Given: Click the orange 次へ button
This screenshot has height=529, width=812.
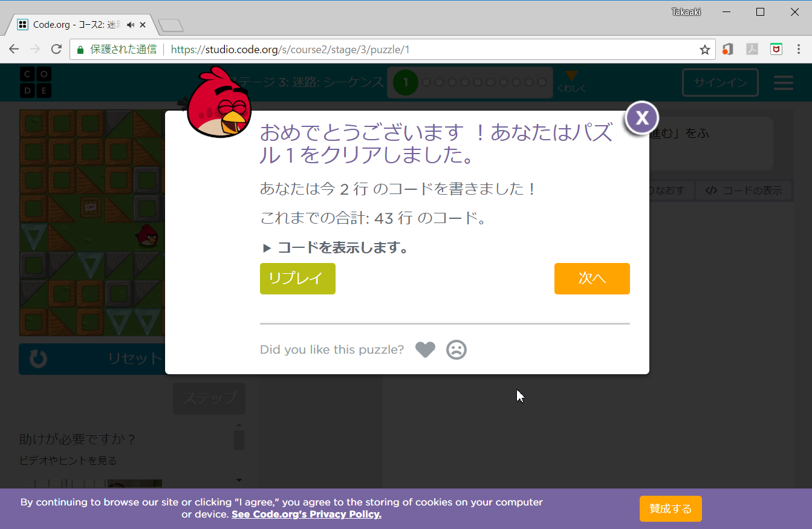Looking at the screenshot, I should click(592, 279).
